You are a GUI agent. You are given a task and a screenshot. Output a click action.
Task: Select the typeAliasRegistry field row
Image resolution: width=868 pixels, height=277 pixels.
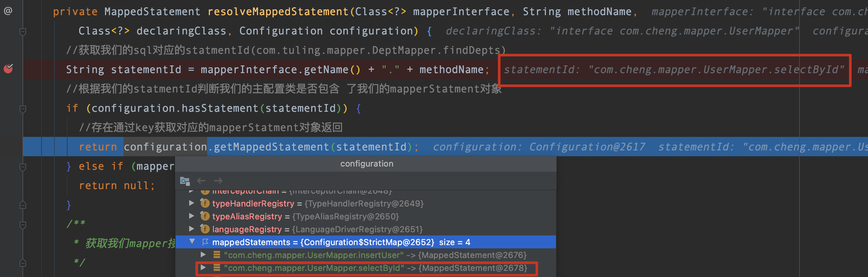[x=366, y=216]
